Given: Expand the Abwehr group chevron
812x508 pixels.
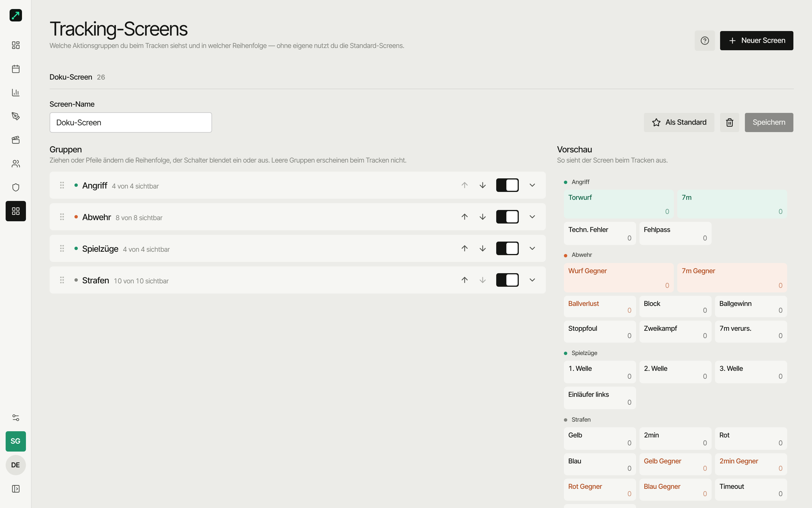Looking at the screenshot, I should coord(532,217).
